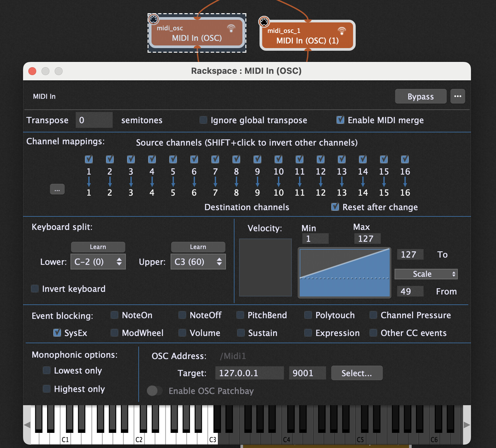The height and width of the screenshot is (448, 496).
Task: Uncheck the SysEx event blocking option
Action: click(57, 333)
